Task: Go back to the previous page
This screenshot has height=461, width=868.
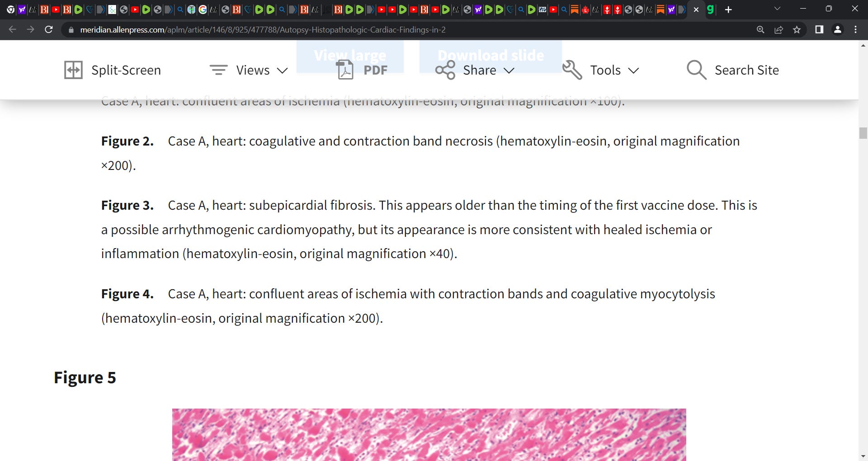Action: coord(12,29)
